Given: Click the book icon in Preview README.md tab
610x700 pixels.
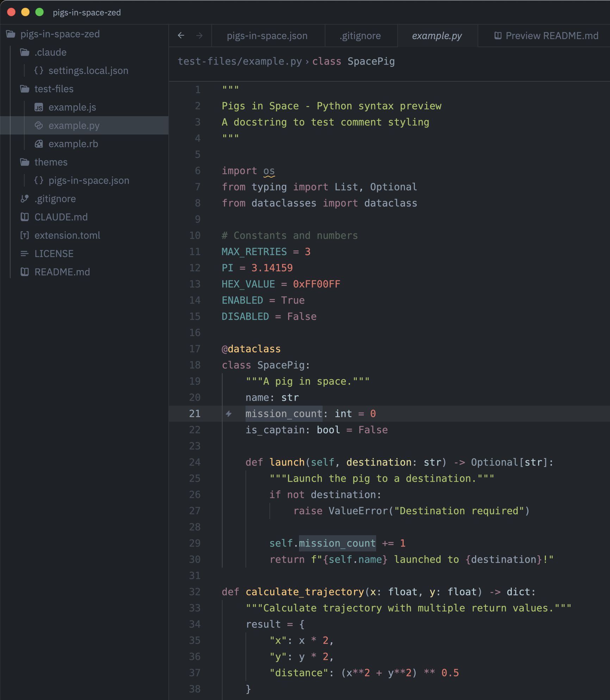Looking at the screenshot, I should 498,36.
